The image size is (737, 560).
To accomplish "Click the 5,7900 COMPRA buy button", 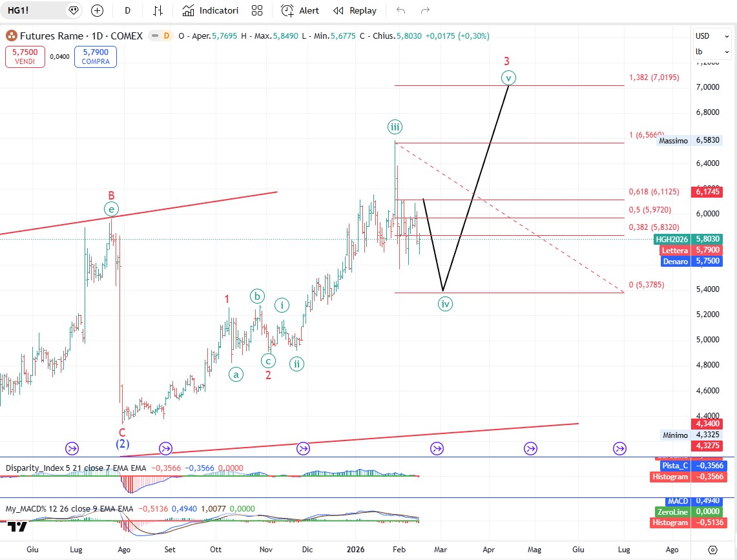I will (96, 56).
